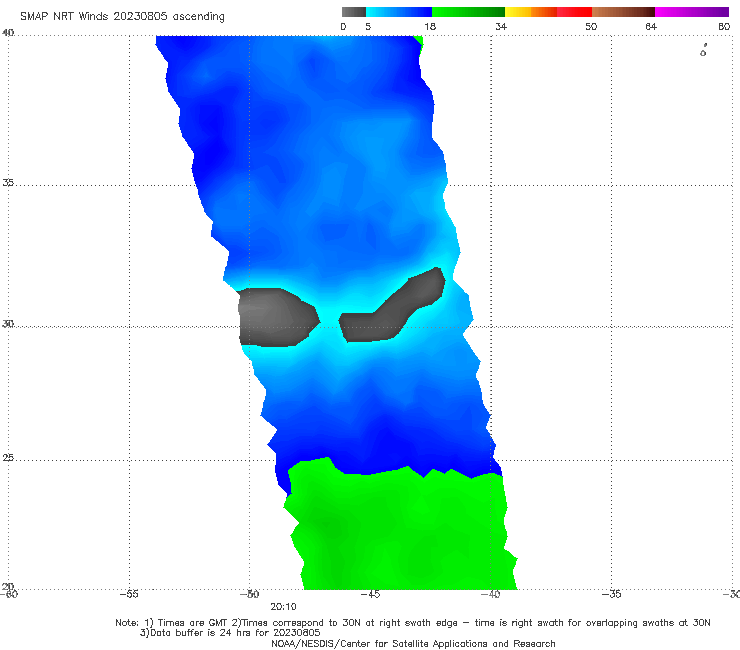The width and height of the screenshot is (740, 650).
Task: Click the longitude axis label '-35'
Action: point(612,594)
